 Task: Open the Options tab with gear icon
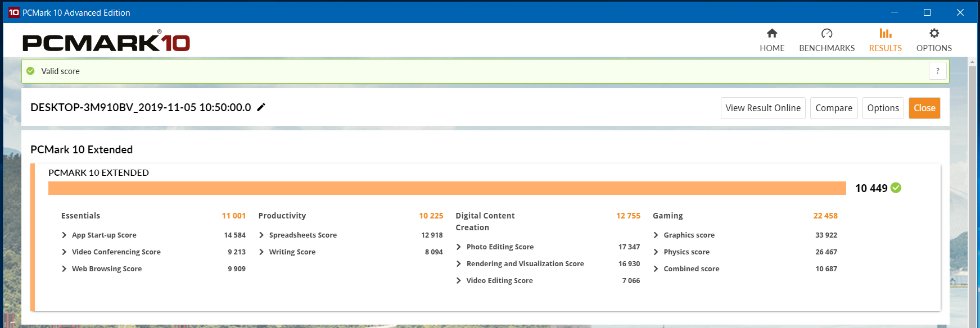[x=934, y=40]
